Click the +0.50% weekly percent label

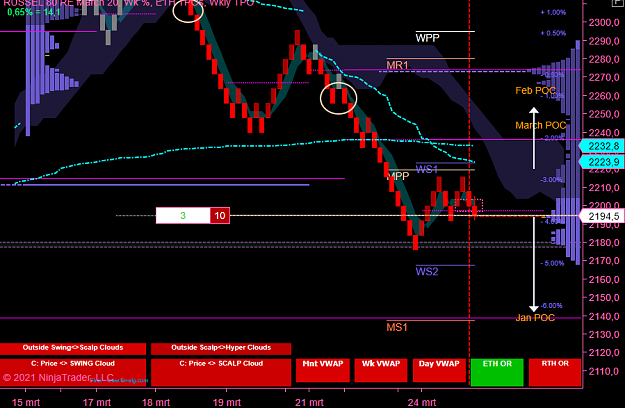click(x=553, y=33)
